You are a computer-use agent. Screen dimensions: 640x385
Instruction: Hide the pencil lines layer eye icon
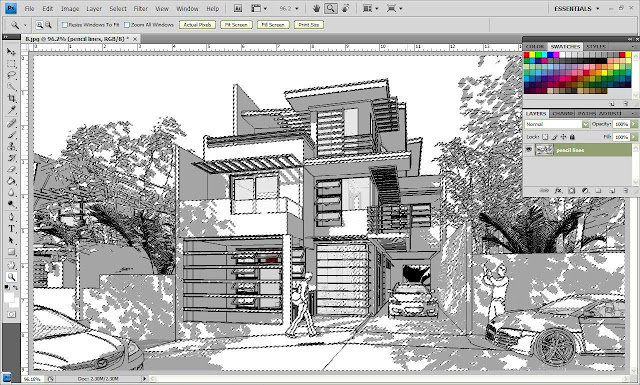(x=529, y=150)
